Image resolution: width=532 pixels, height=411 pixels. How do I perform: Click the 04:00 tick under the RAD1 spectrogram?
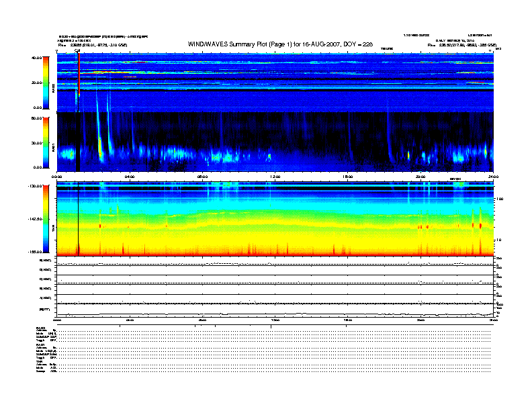(x=130, y=177)
